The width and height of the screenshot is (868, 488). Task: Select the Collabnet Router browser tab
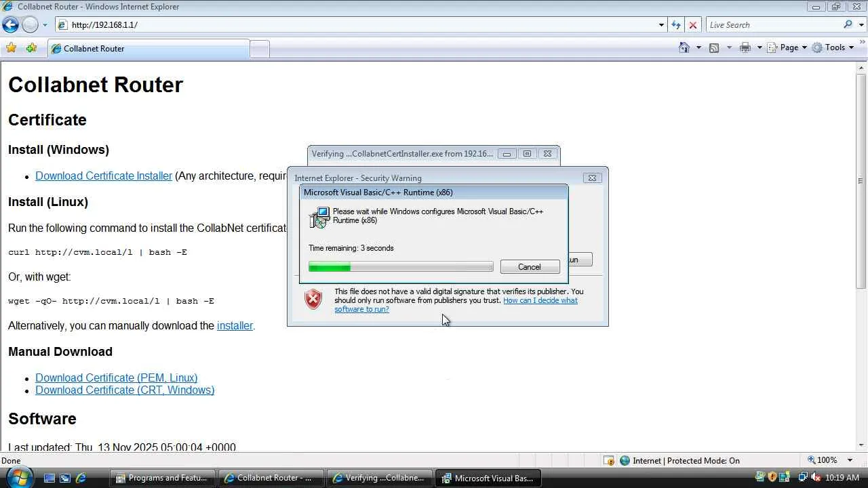pos(149,48)
